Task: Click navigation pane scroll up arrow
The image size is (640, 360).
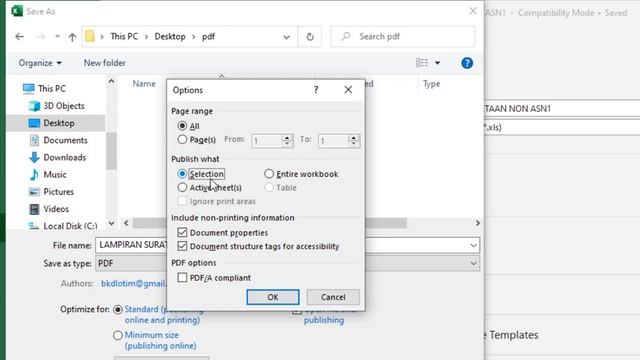Action: (111, 81)
